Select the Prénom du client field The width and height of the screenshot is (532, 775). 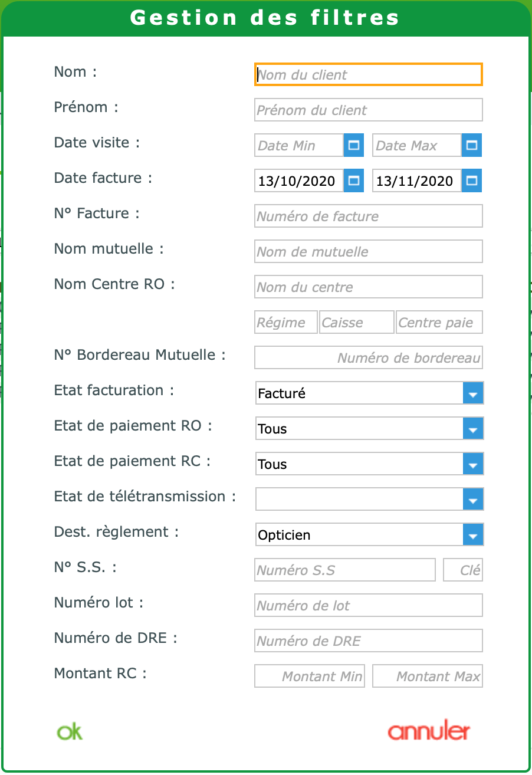[369, 110]
